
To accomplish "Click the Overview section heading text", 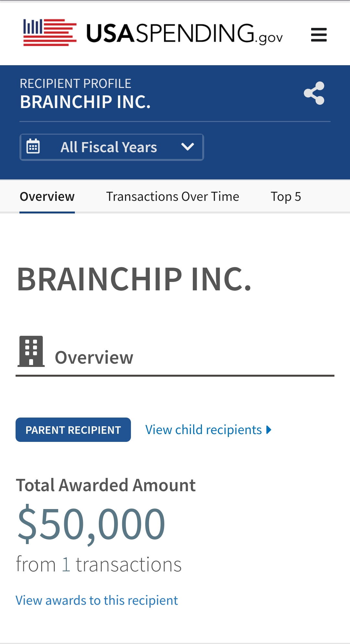I will tap(94, 358).
